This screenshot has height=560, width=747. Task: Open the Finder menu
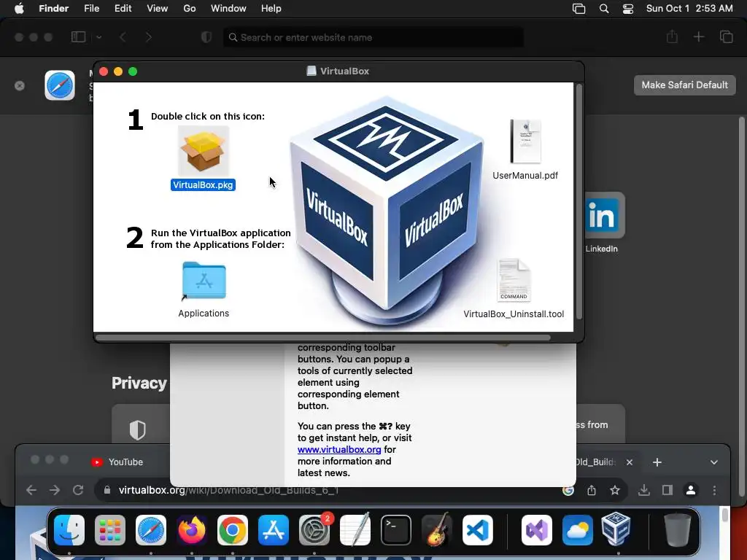[x=54, y=9]
